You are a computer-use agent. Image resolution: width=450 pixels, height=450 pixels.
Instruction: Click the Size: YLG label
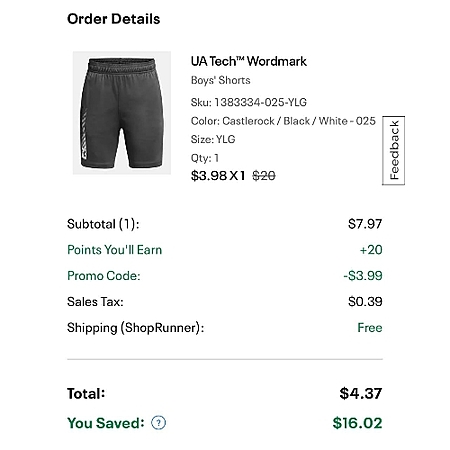(x=213, y=139)
